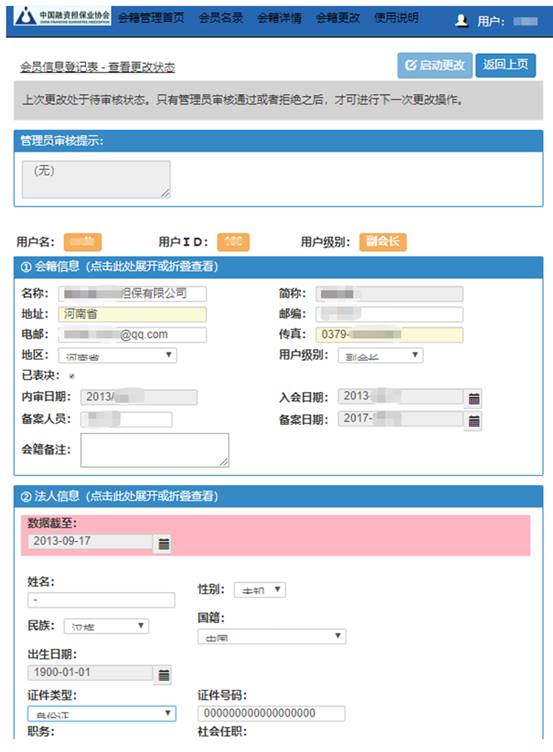Open the 用户级别 dropdown
Screen dimensions: 553x752
click(x=380, y=355)
